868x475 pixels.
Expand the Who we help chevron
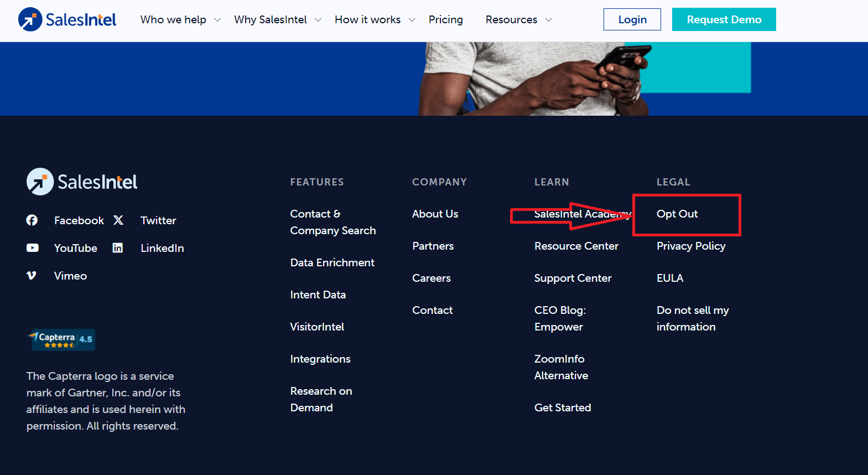coord(217,20)
